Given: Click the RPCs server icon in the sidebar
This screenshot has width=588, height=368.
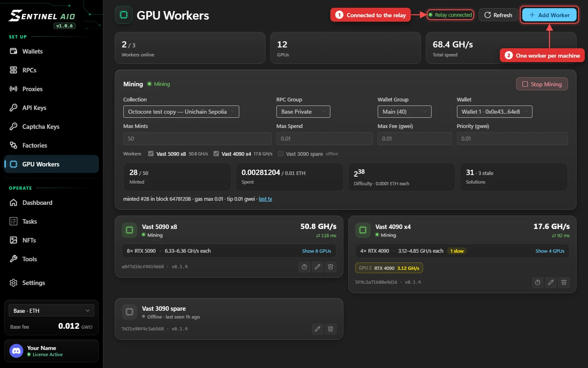Looking at the screenshot, I should tap(13, 70).
